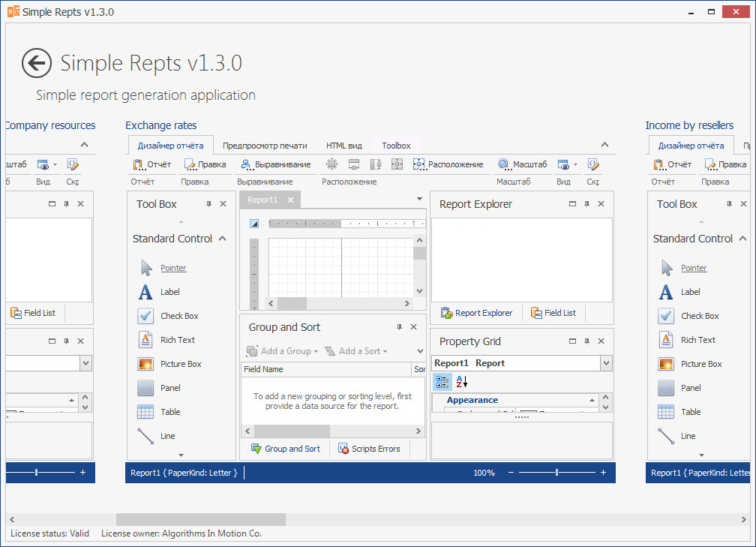Viewport: 756px width, 547px height.
Task: Click the make-same-height icon in Расположение group
Action: 376,164
